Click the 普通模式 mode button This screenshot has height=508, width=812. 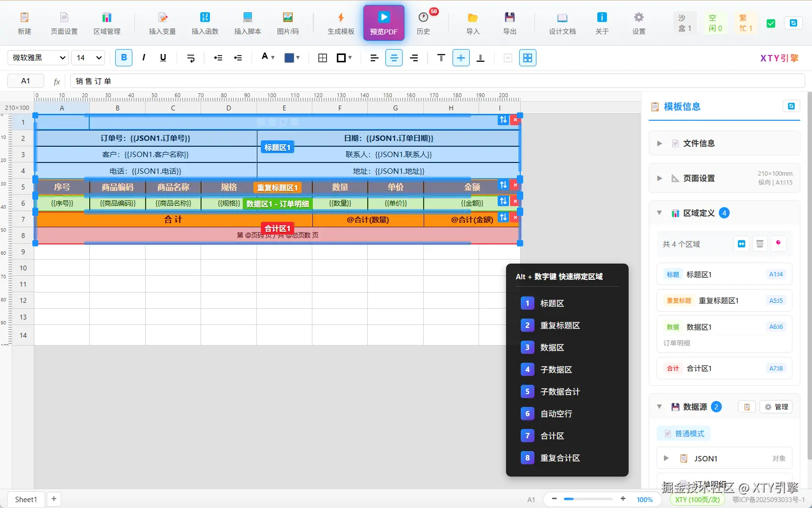tap(684, 433)
